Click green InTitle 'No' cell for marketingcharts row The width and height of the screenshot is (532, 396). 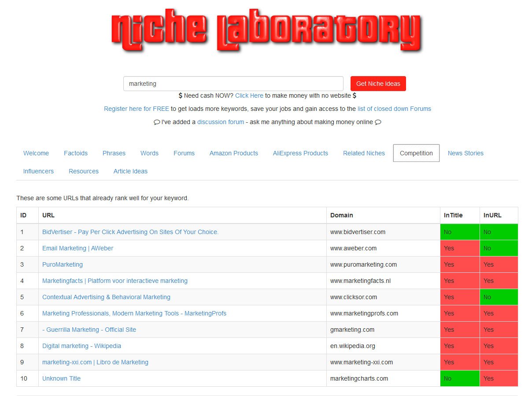tap(460, 378)
